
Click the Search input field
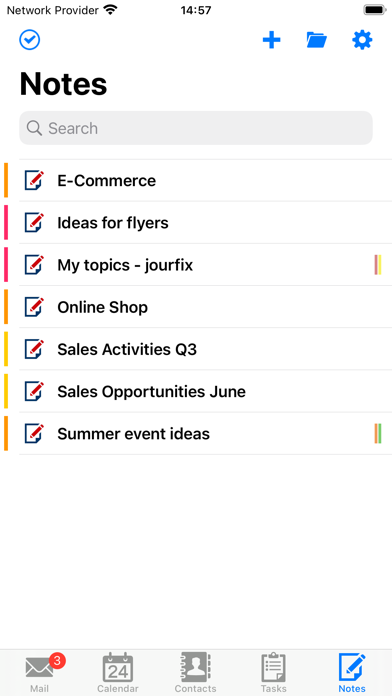(x=196, y=128)
